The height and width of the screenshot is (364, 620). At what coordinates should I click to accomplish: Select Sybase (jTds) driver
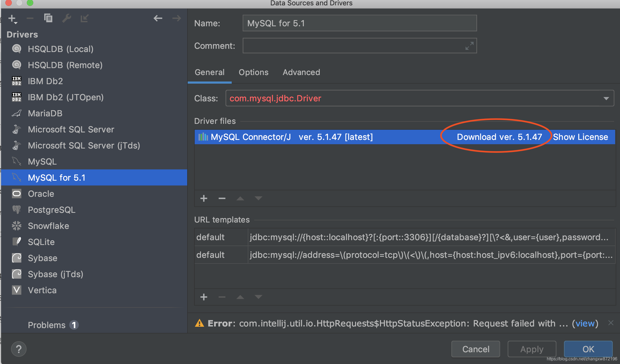94,274
